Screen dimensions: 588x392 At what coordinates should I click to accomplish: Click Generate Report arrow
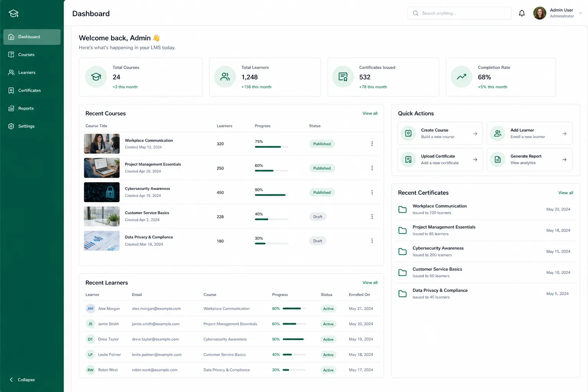(564, 160)
